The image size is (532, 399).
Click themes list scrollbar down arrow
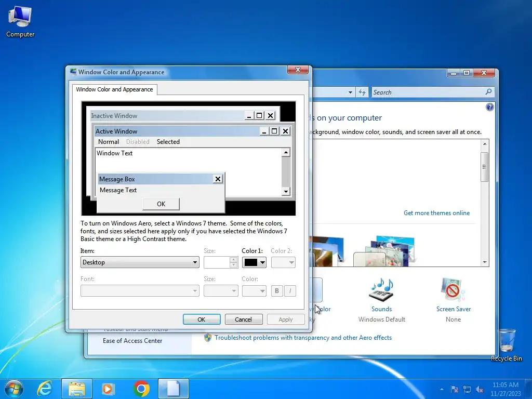[x=485, y=262]
